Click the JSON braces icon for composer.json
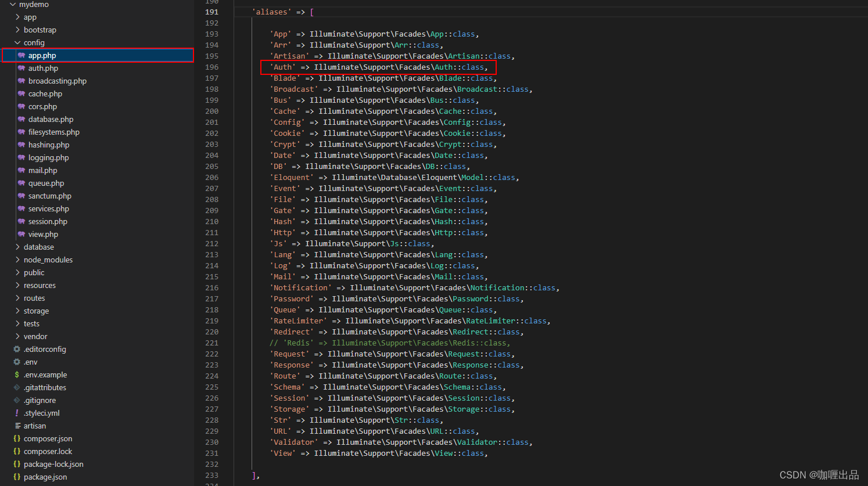The image size is (868, 486). click(x=17, y=438)
